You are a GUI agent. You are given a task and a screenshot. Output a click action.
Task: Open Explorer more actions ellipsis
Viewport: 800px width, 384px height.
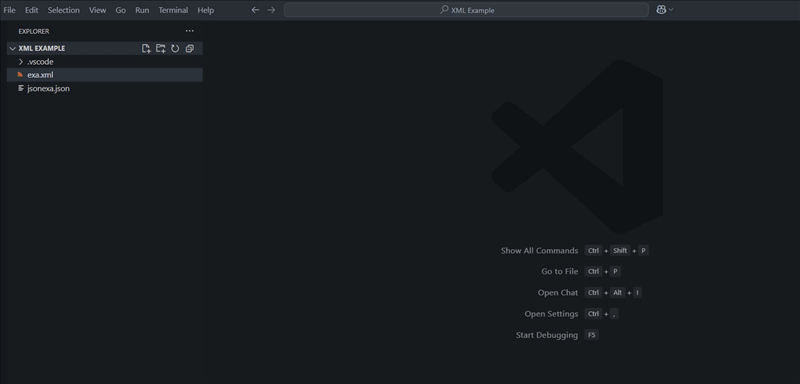point(190,31)
